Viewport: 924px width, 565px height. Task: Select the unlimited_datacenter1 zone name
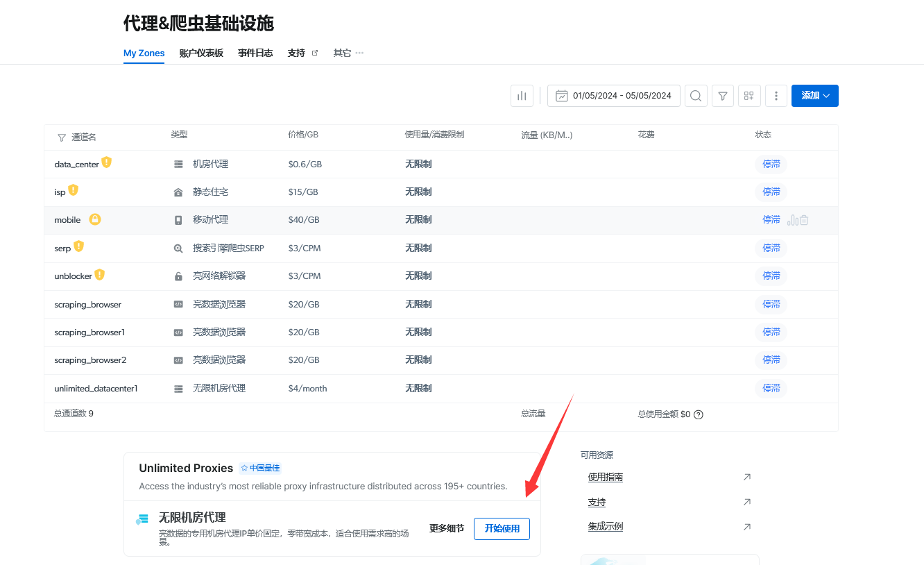point(96,389)
